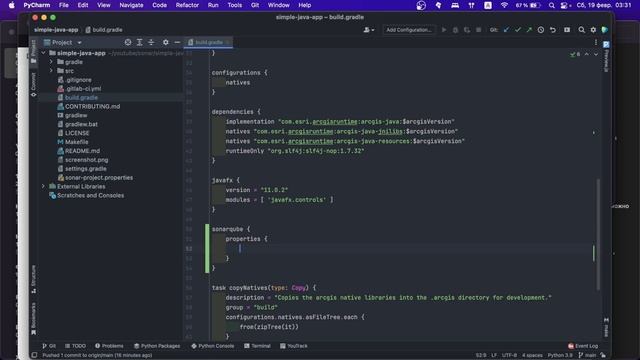Open the main git branch widget

587,355
